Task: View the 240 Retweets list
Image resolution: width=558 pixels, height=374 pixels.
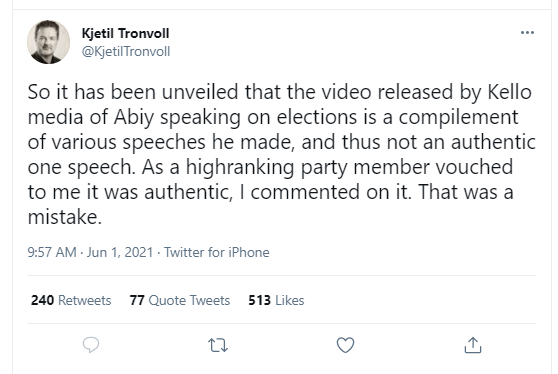Action: [71, 300]
